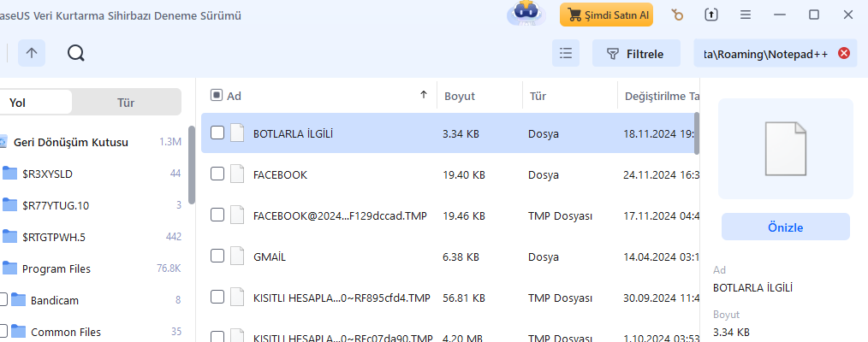The height and width of the screenshot is (342, 868).
Task: Open Geri Dönüşüm Kutusu tree node
Action: (x=71, y=142)
